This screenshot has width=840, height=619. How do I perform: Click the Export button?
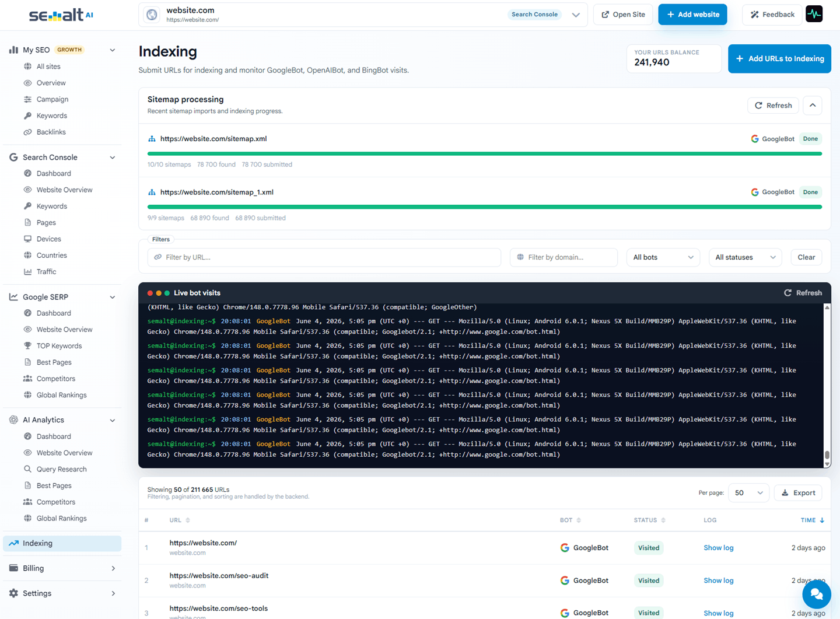point(798,493)
